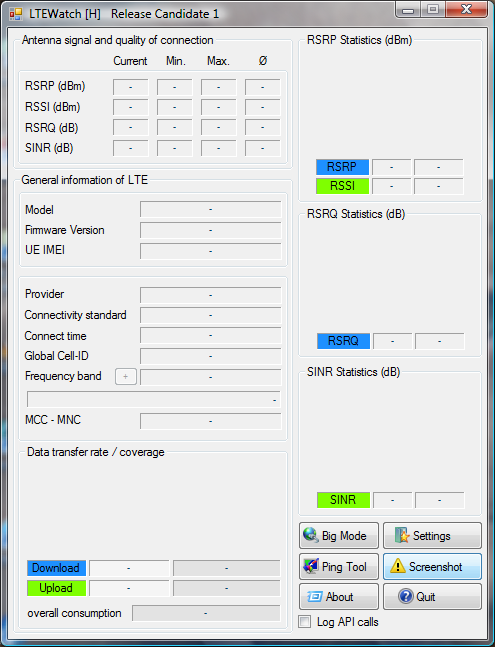Click the green Upload legend label
The height and width of the screenshot is (647, 495).
(57, 588)
